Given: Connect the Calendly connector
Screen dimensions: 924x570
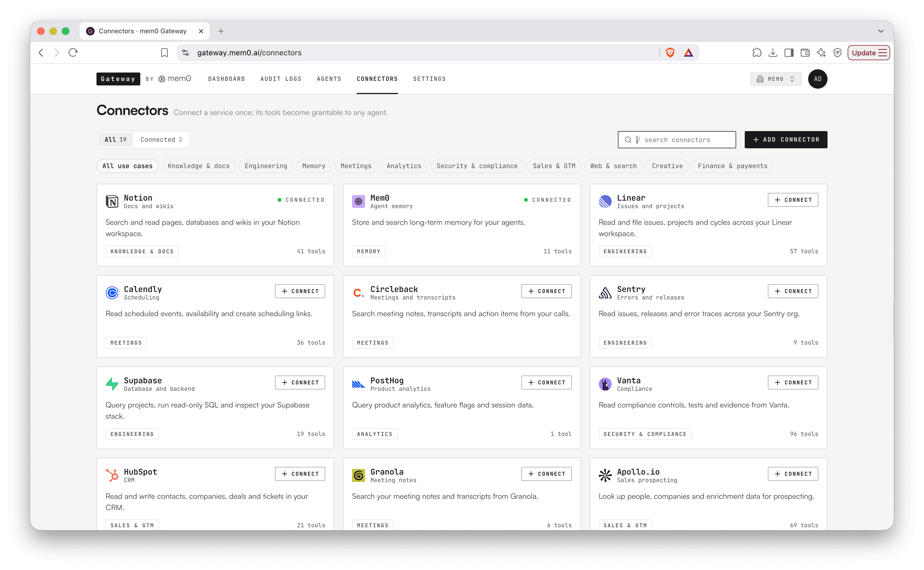Looking at the screenshot, I should click(x=300, y=291).
